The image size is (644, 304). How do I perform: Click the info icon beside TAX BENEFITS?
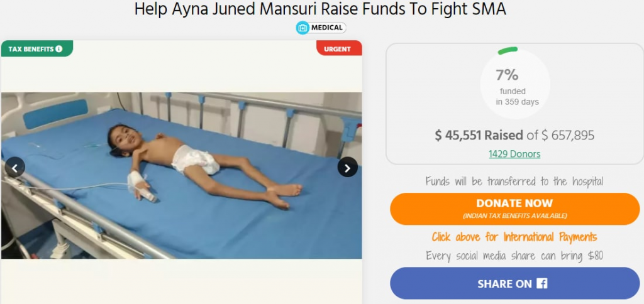click(x=58, y=49)
